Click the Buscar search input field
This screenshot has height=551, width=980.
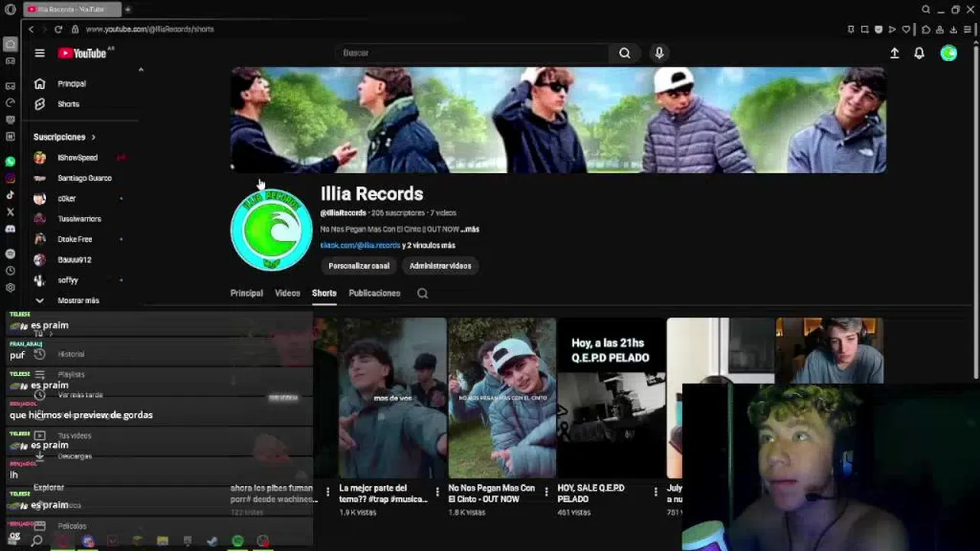click(472, 53)
